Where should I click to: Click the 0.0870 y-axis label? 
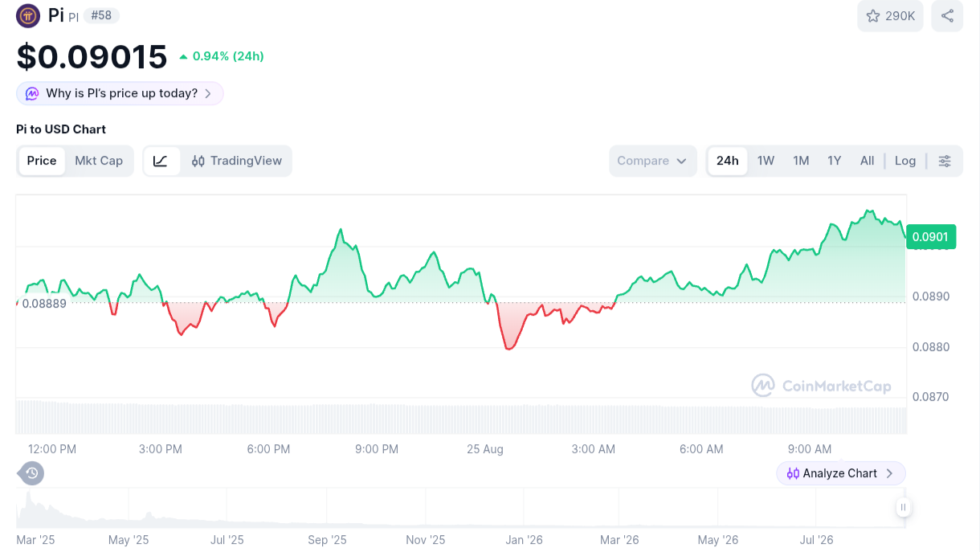[931, 397]
